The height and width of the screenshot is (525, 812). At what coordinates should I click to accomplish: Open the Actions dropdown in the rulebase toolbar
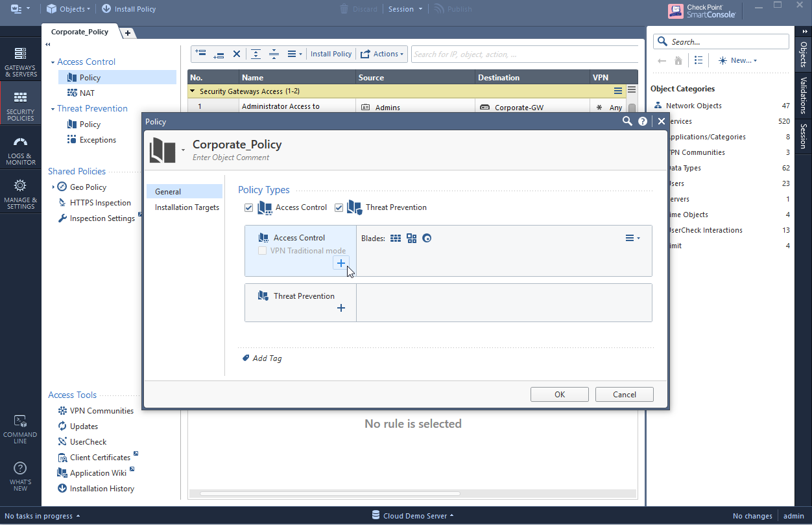(x=382, y=54)
